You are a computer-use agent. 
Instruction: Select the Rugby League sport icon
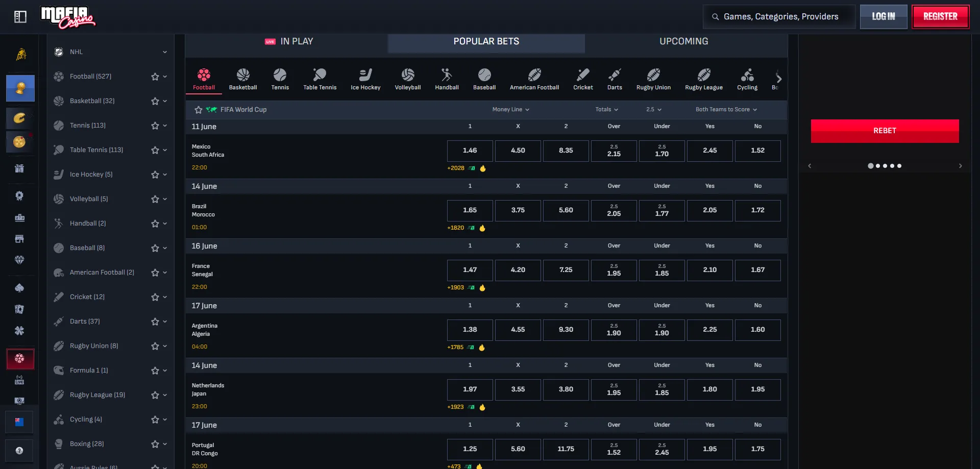704,79
